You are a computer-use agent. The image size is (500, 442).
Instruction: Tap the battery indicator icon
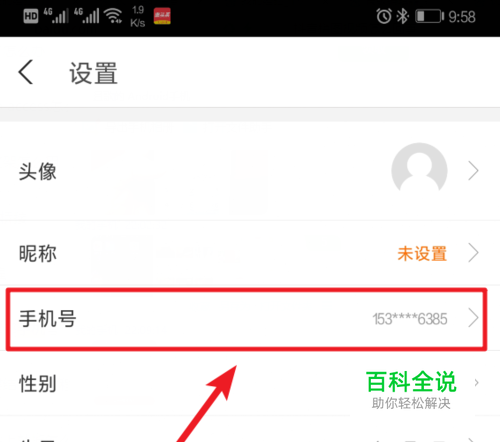coord(430,16)
